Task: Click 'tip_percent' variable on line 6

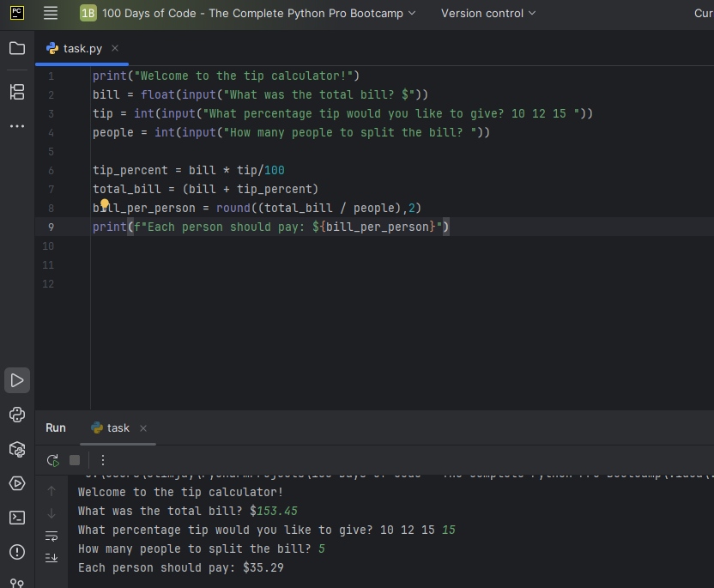Action: point(130,170)
